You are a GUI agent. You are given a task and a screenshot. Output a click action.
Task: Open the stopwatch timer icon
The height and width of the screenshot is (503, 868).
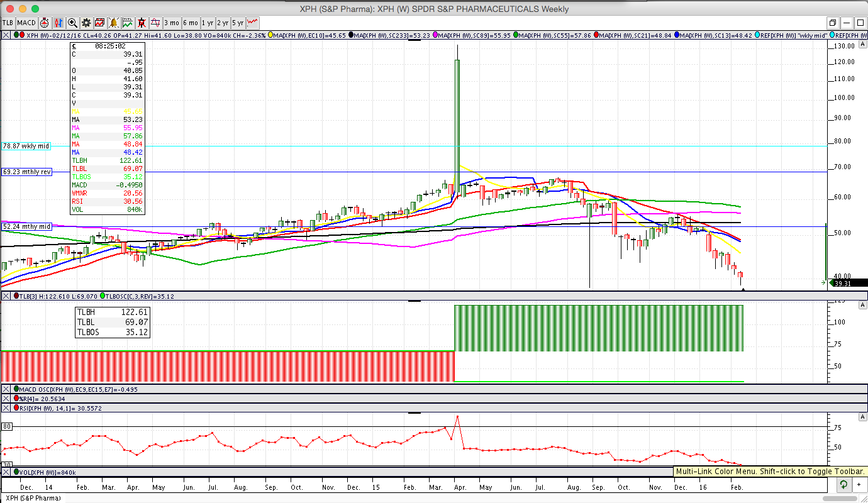pyautogui.click(x=45, y=23)
